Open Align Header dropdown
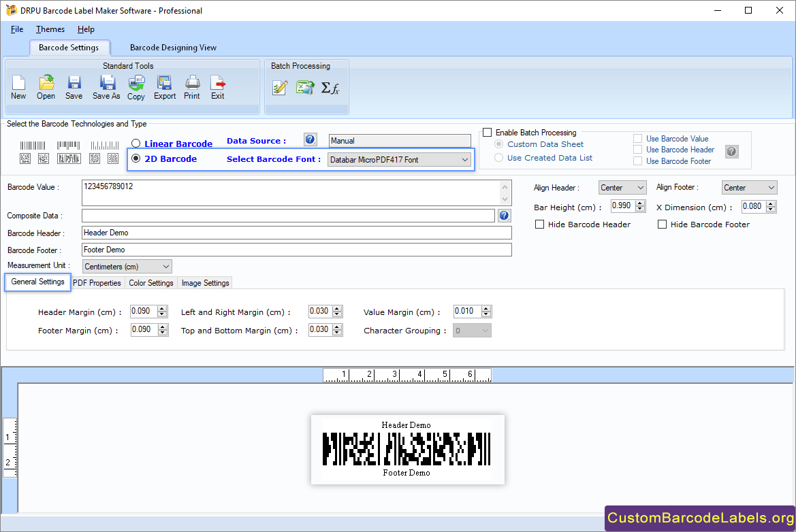 [x=622, y=188]
